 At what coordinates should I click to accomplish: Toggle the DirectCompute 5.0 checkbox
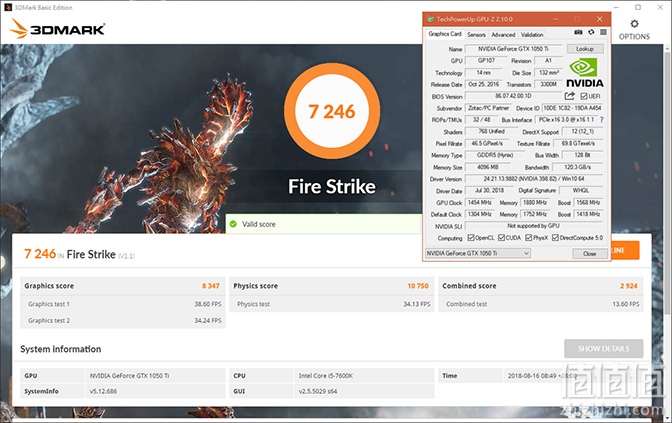click(555, 237)
